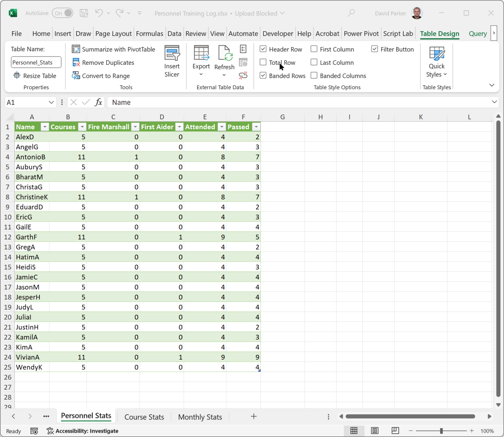The image size is (504, 437).
Task: Click the Unlink table icon
Action: click(243, 76)
